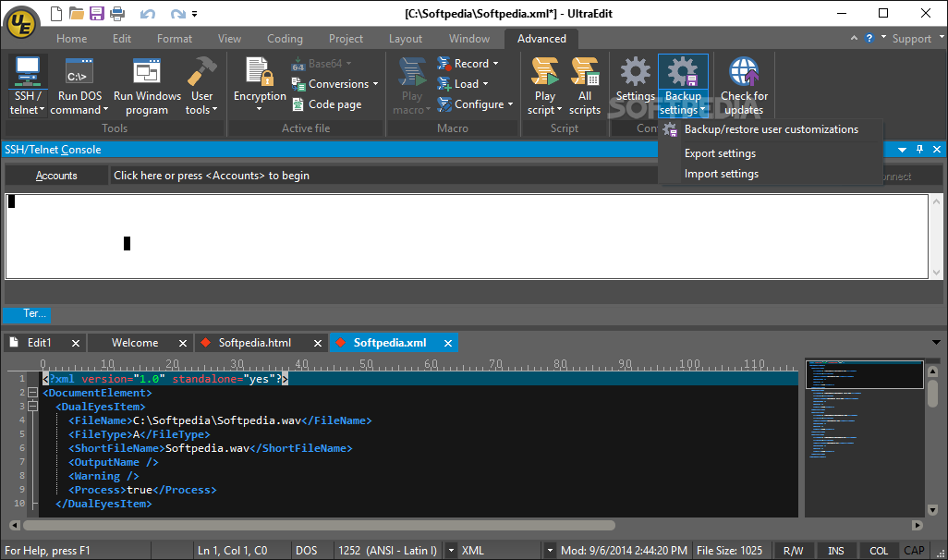Click the UltraEdit UE application logo
This screenshot has height=560, width=948.
(22, 23)
